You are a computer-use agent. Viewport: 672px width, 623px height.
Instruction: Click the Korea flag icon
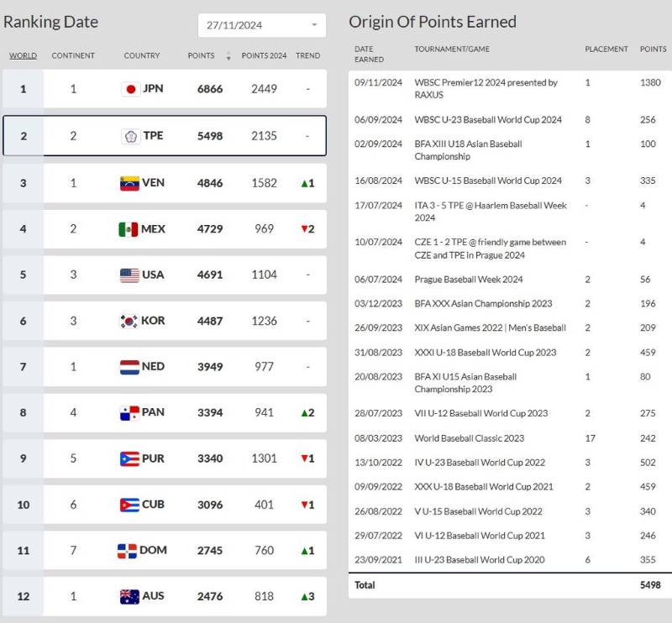click(x=129, y=322)
